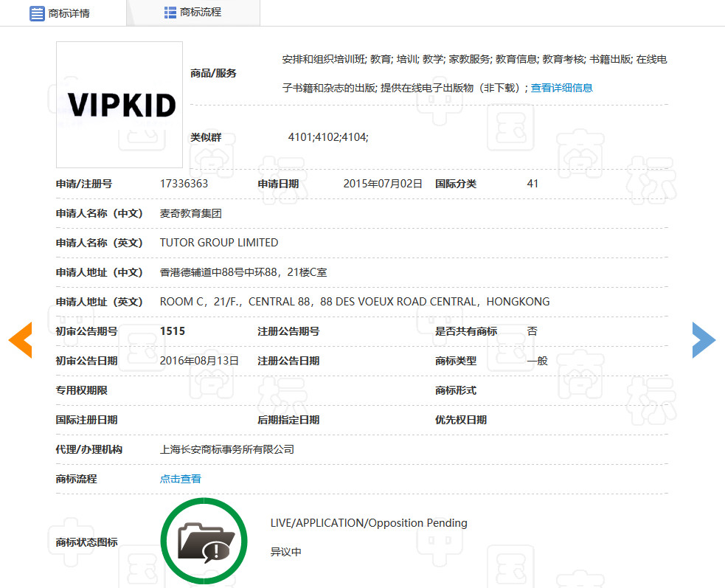
Task: Click the 优先权日期 label
Action: [460, 420]
